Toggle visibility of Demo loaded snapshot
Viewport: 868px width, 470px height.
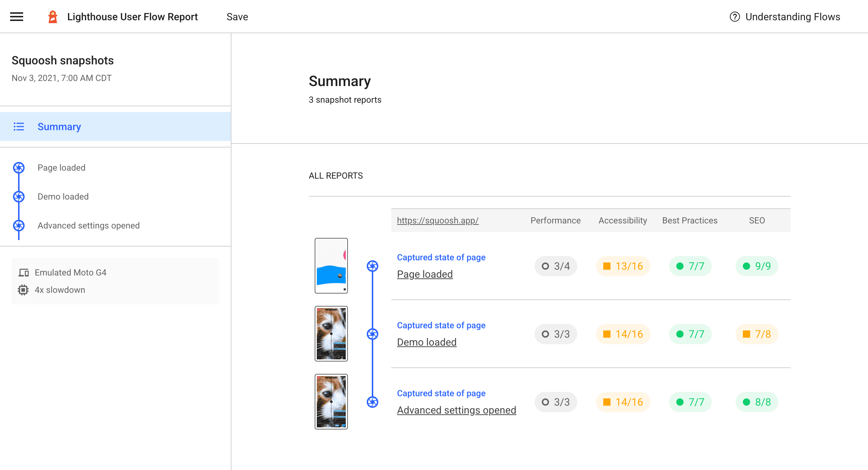pos(19,196)
